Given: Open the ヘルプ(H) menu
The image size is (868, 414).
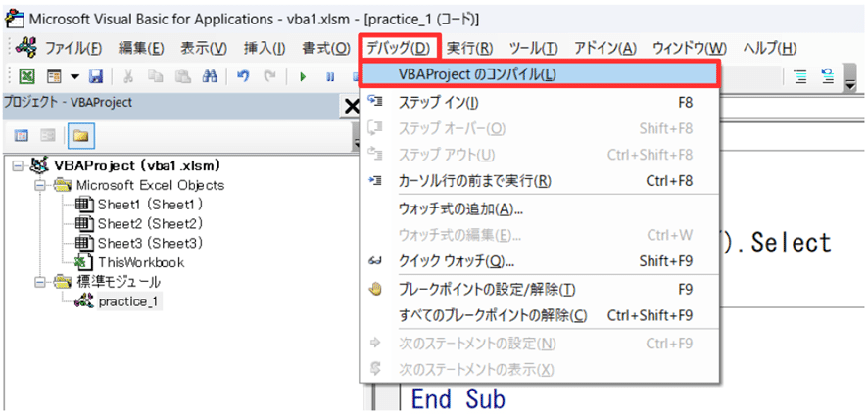Looking at the screenshot, I should tap(769, 48).
